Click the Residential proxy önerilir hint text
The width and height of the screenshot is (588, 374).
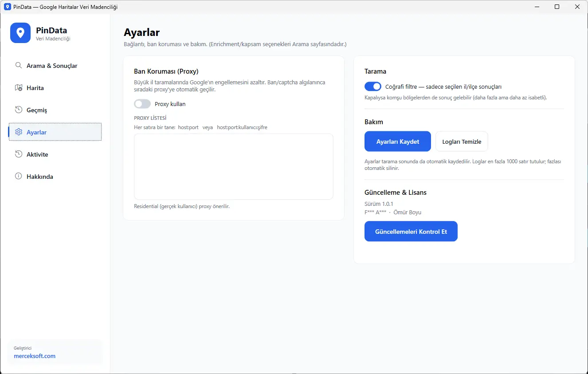point(182,206)
